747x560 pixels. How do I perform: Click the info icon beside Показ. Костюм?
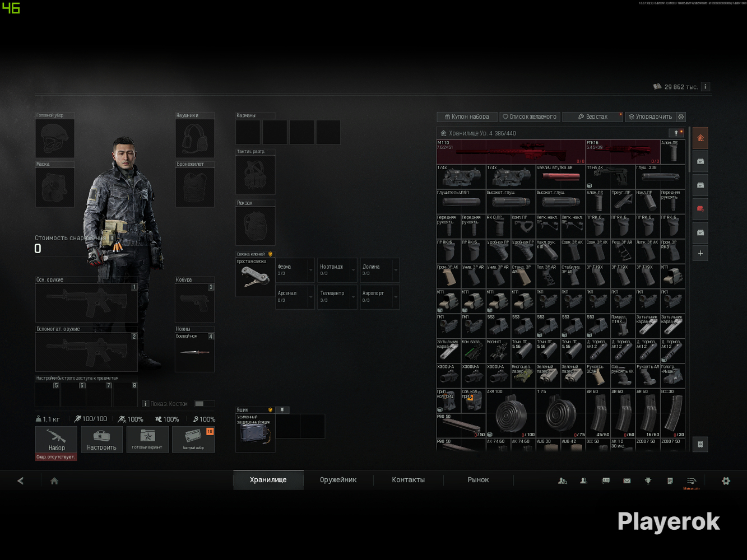[145, 404]
